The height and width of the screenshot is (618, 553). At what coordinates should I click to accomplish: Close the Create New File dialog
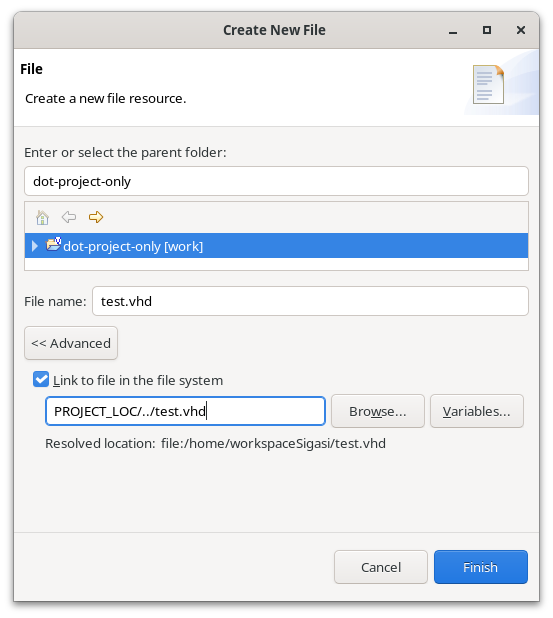click(x=521, y=30)
